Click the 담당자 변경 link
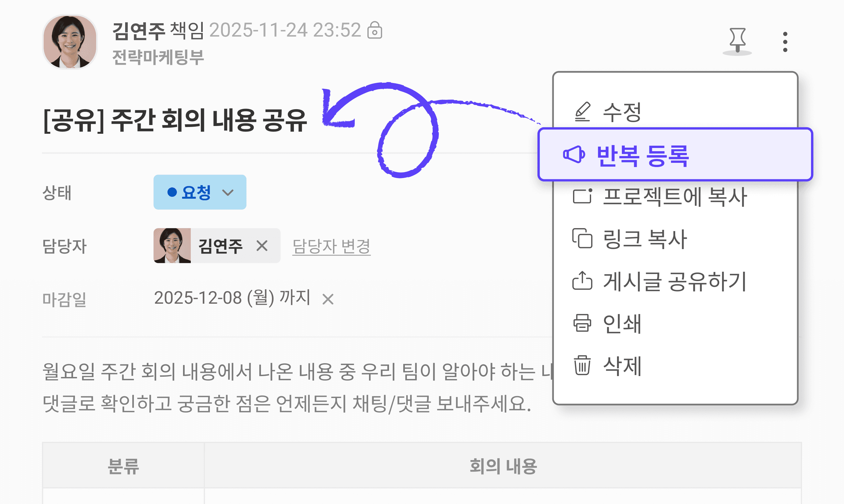Screen dimensions: 844x504 [331, 246]
